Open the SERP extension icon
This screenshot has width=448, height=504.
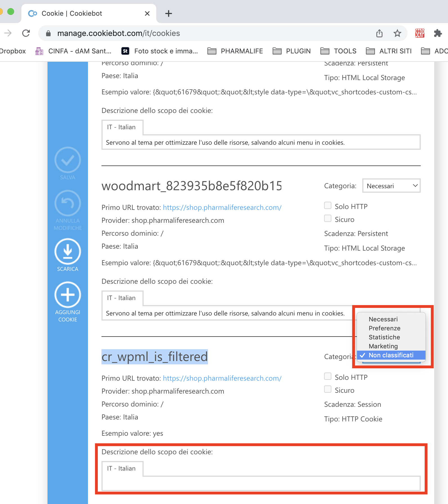pos(420,33)
